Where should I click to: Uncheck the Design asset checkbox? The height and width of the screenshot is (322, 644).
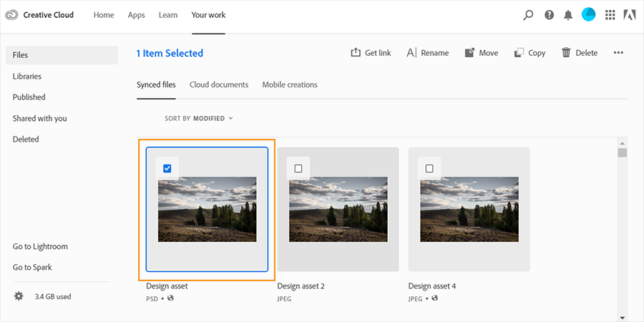167,168
